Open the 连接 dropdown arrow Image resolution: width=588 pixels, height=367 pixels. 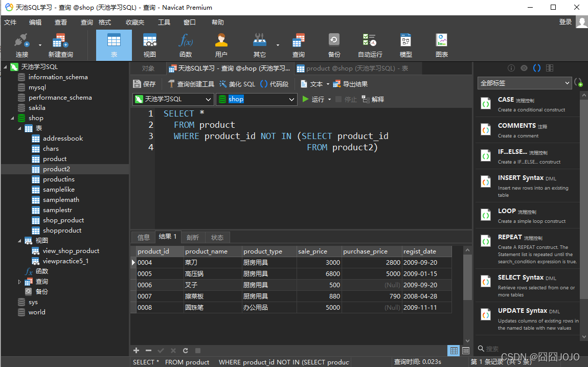[x=40, y=45]
